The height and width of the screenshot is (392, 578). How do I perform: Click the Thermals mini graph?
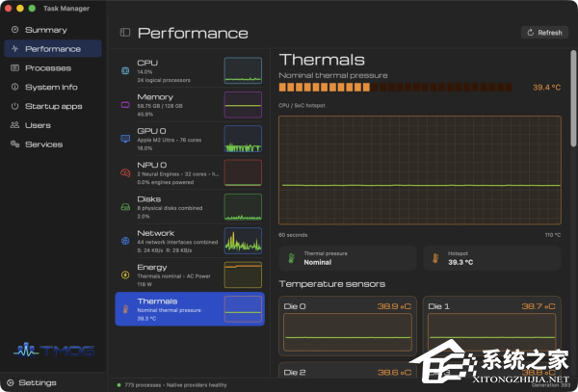coord(243,309)
